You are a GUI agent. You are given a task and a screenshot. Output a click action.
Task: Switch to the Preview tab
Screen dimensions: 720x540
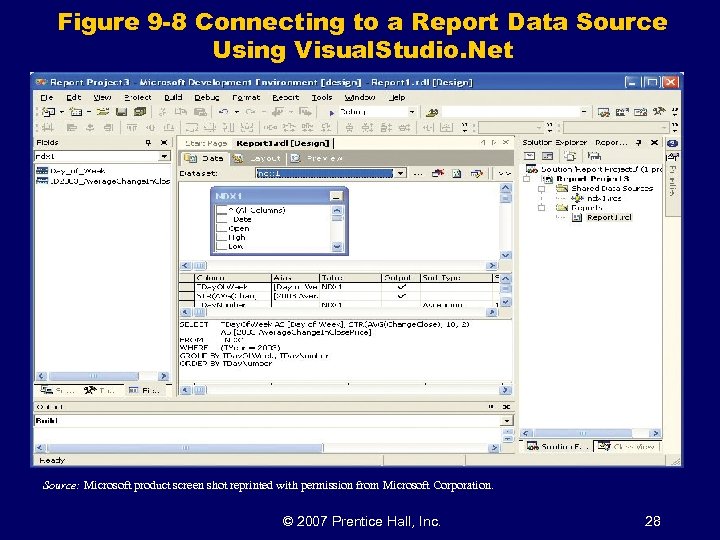[x=318, y=158]
